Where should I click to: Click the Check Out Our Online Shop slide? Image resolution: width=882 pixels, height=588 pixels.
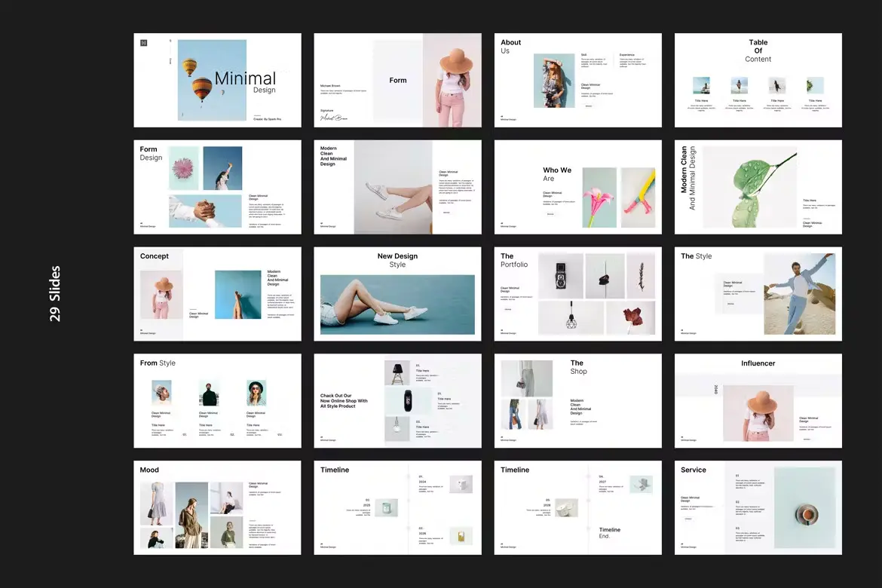pos(397,401)
